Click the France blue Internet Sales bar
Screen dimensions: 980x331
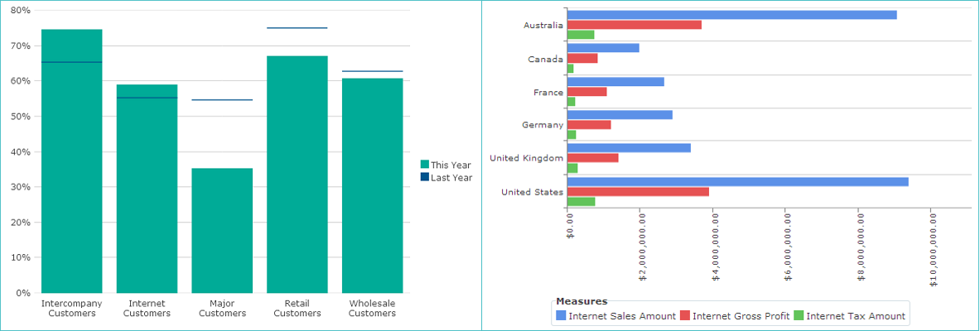pos(616,82)
